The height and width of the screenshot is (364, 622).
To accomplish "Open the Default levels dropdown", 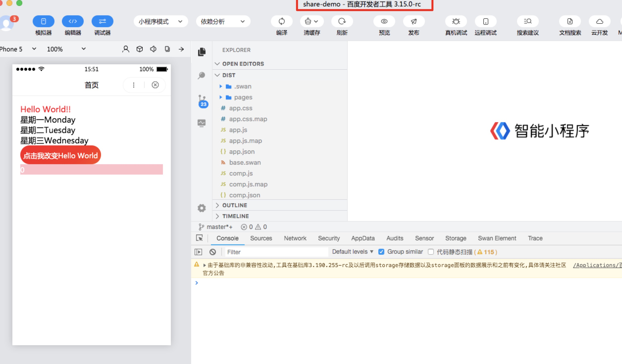I will coord(353,252).
